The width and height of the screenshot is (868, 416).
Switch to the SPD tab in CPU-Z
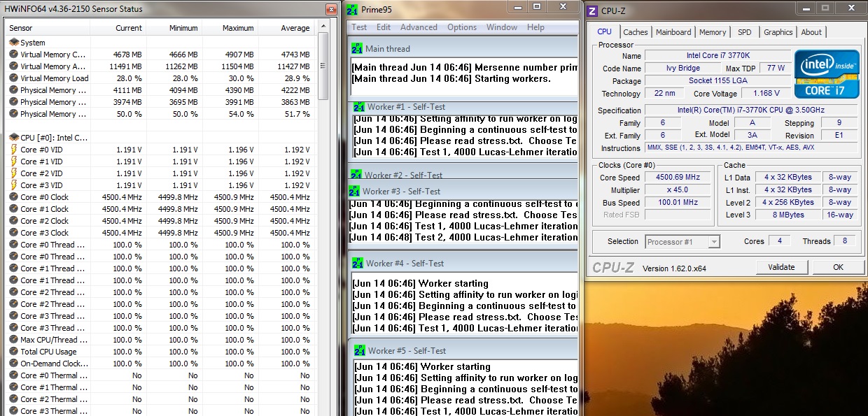point(744,32)
